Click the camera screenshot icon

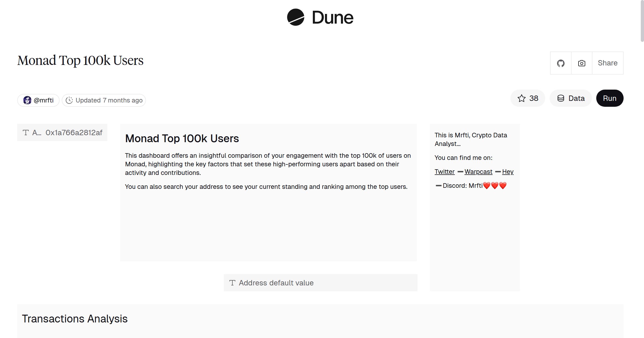pos(581,63)
